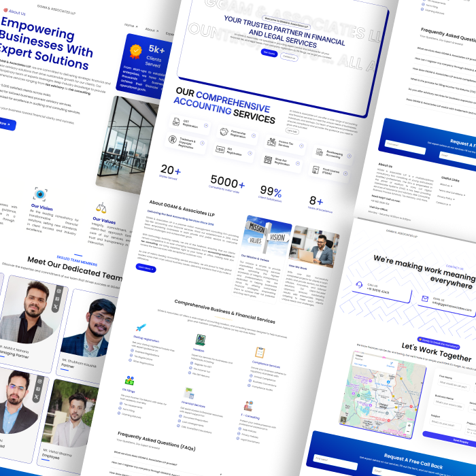
Task: Click the glass office interior photo
Action: point(127,145)
